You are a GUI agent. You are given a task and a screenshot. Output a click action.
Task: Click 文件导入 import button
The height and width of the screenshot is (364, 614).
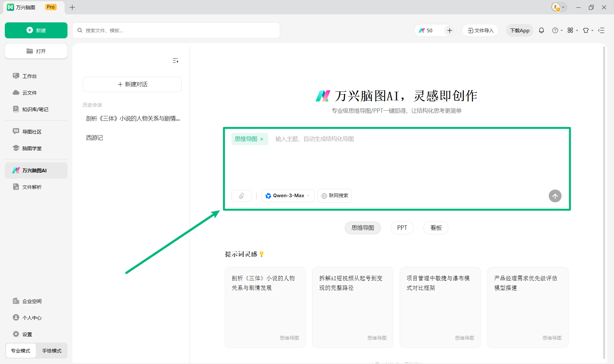(480, 30)
